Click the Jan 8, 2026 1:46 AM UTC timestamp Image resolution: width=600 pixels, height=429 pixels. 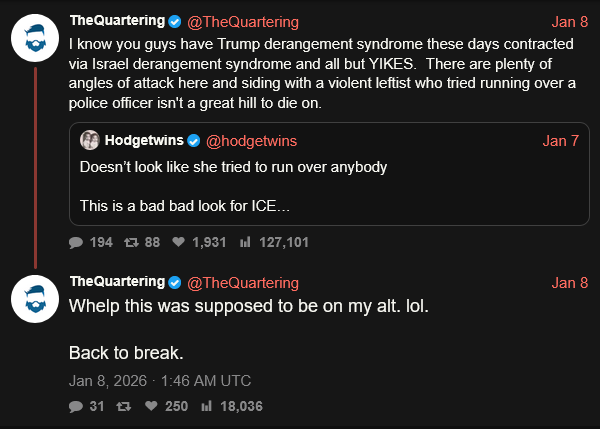[x=160, y=381]
